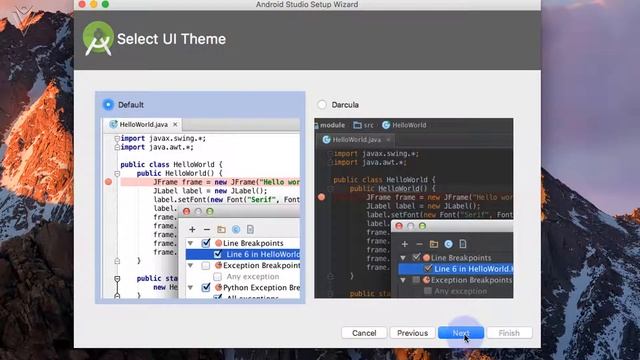Click remove (−) icon in Darcula breakpoints dialog
The image size is (640, 360).
click(x=419, y=244)
